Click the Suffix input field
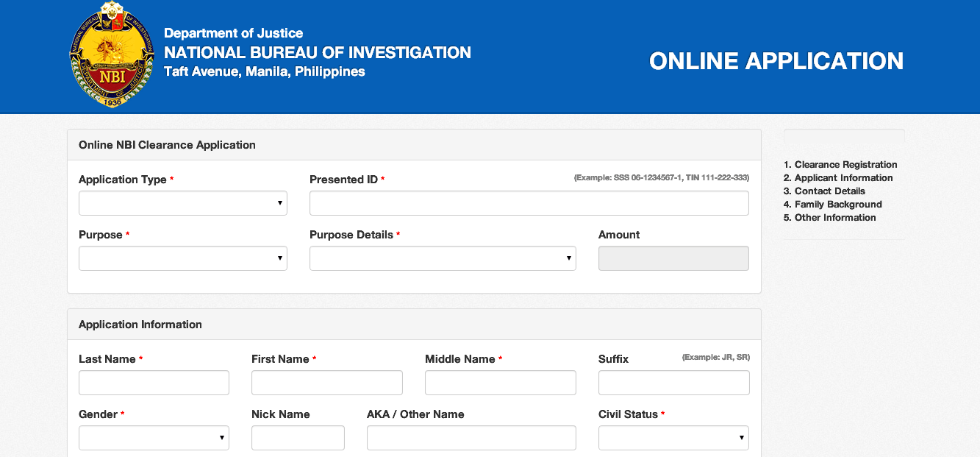The image size is (980, 457). pyautogui.click(x=673, y=382)
